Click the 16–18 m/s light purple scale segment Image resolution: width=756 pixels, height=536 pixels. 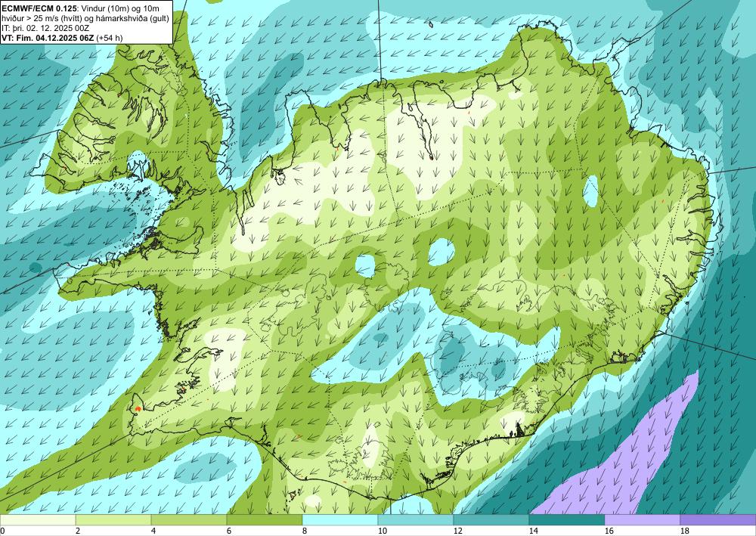642,520
